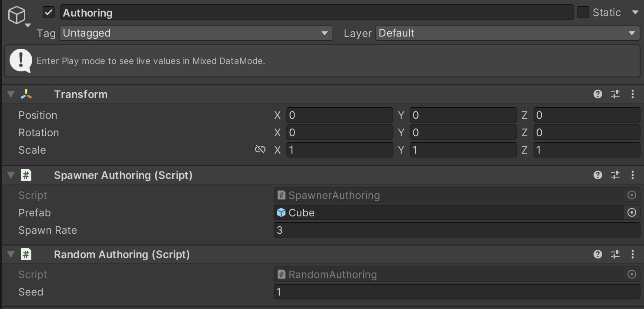The height and width of the screenshot is (309, 644).
Task: Click Spawner Authoring script hash icon
Action: pos(26,175)
